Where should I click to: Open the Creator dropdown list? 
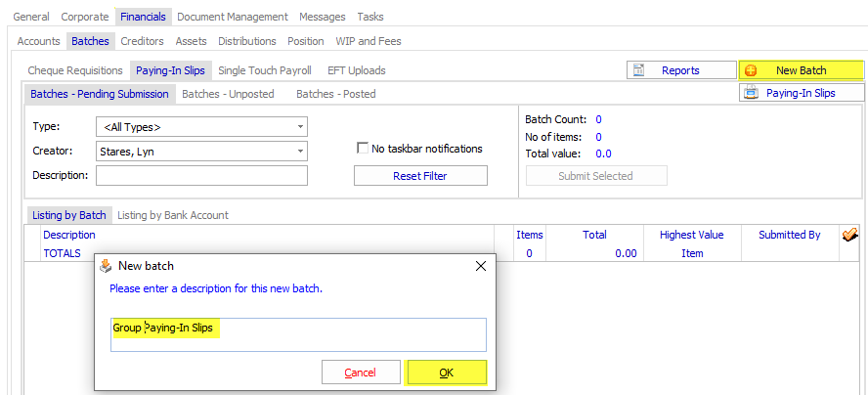pos(299,152)
